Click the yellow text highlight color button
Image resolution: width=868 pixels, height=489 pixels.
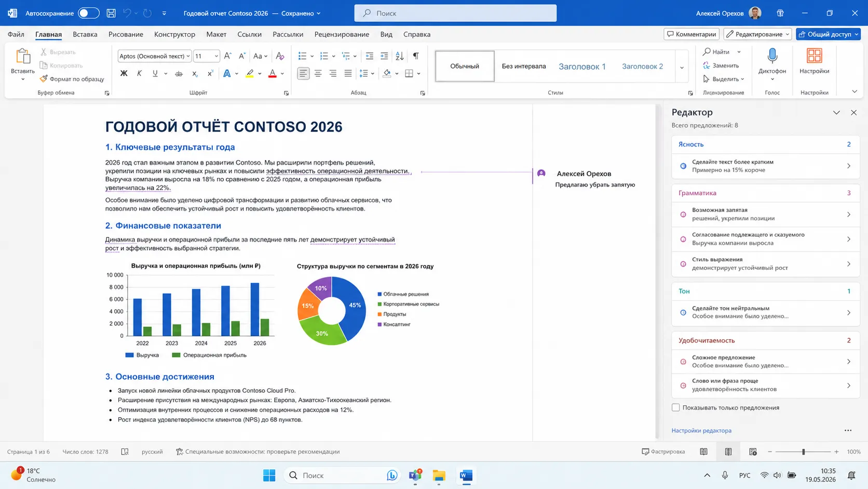tap(250, 74)
